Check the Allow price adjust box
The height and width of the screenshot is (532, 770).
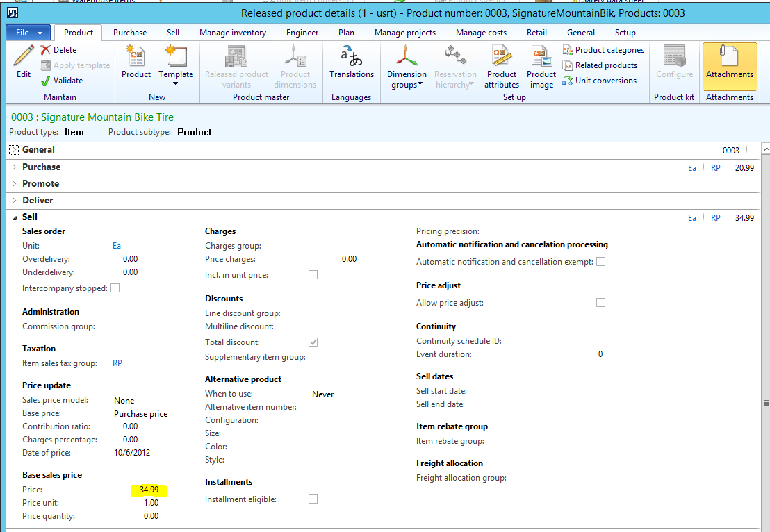(600, 303)
